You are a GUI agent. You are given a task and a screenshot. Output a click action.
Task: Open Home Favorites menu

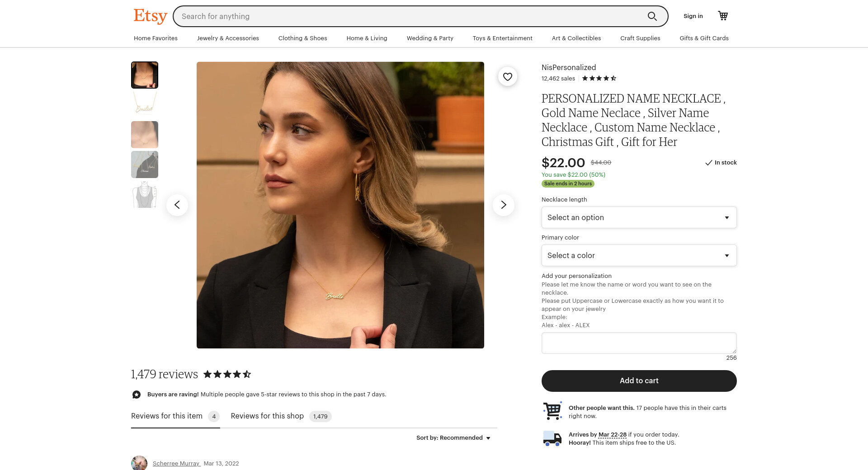pos(156,38)
